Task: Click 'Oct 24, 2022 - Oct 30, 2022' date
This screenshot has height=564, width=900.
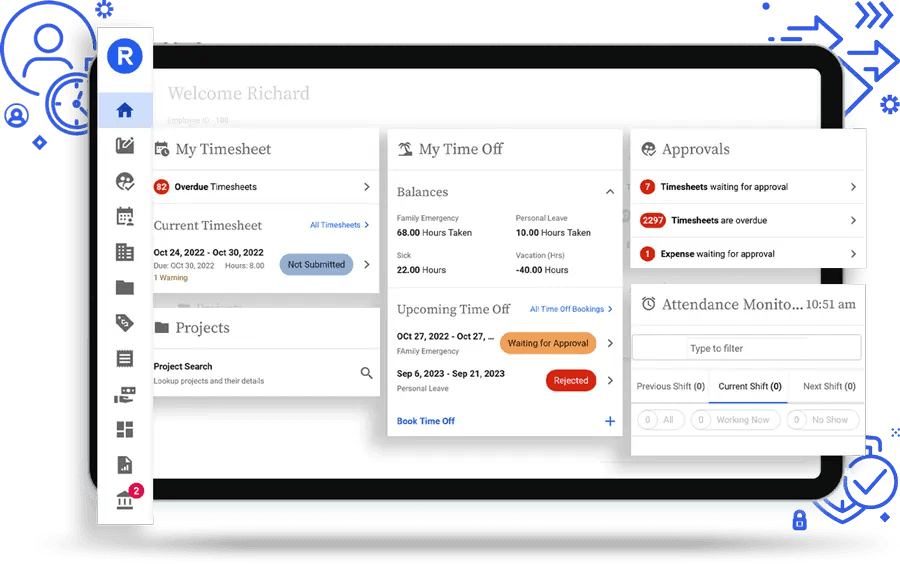Action: click(208, 252)
